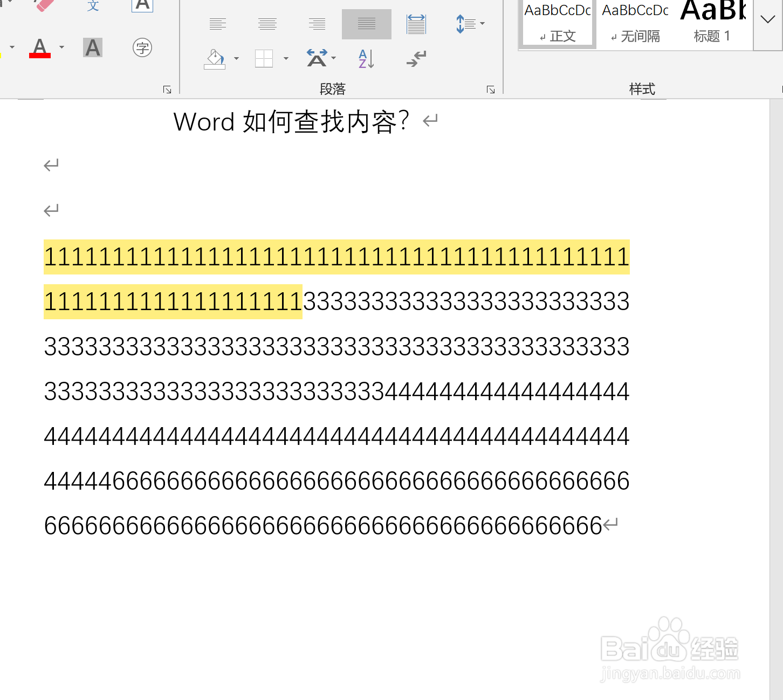Toggle character shading (gray A)
783x700 pixels.
pos(93,47)
